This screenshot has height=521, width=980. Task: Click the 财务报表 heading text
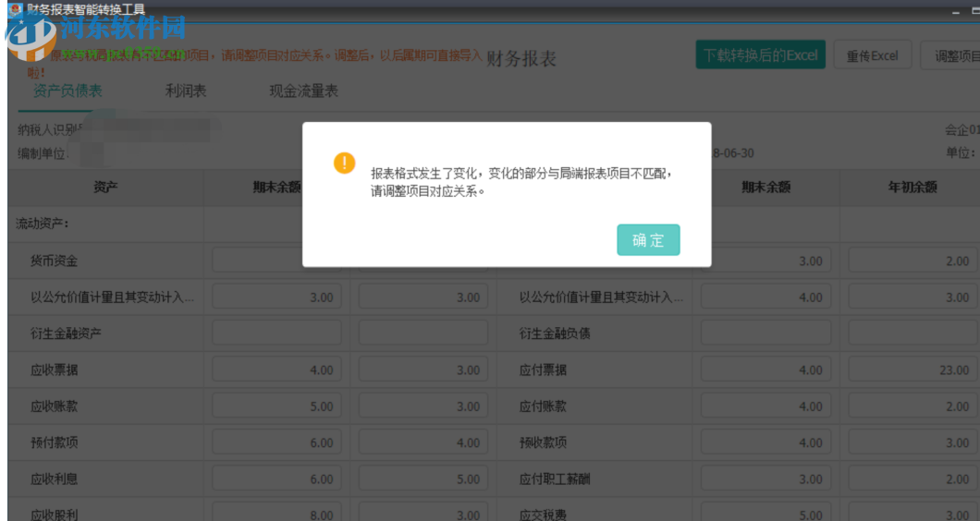[521, 59]
